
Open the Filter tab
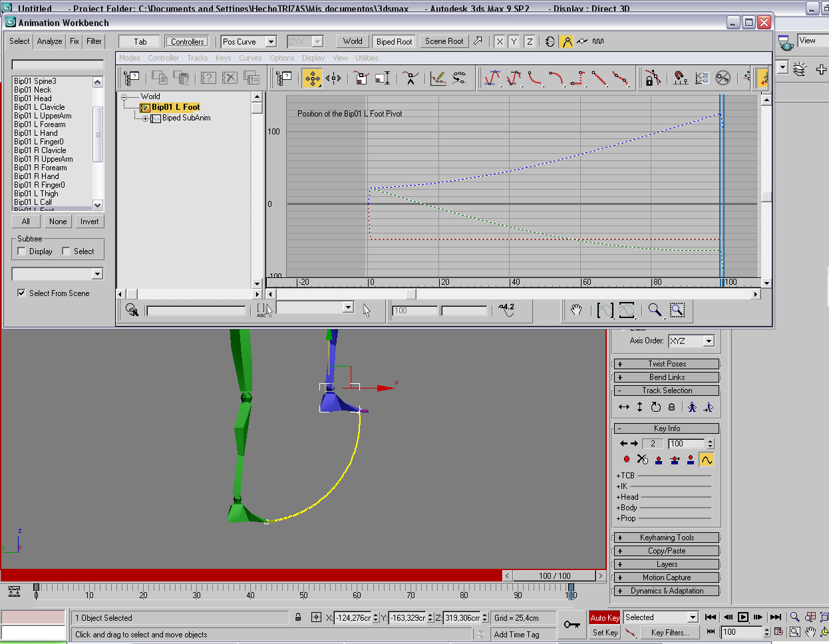[x=94, y=41]
